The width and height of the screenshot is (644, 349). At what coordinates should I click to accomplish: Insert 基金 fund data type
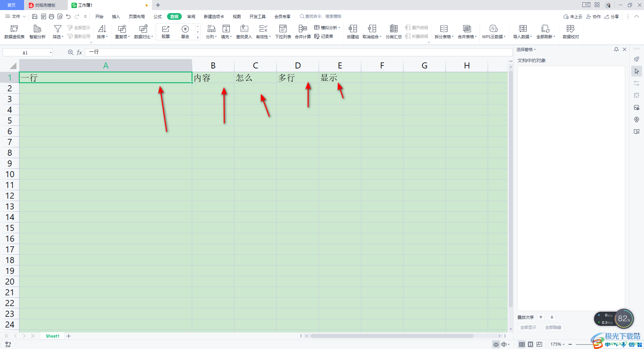point(185,32)
